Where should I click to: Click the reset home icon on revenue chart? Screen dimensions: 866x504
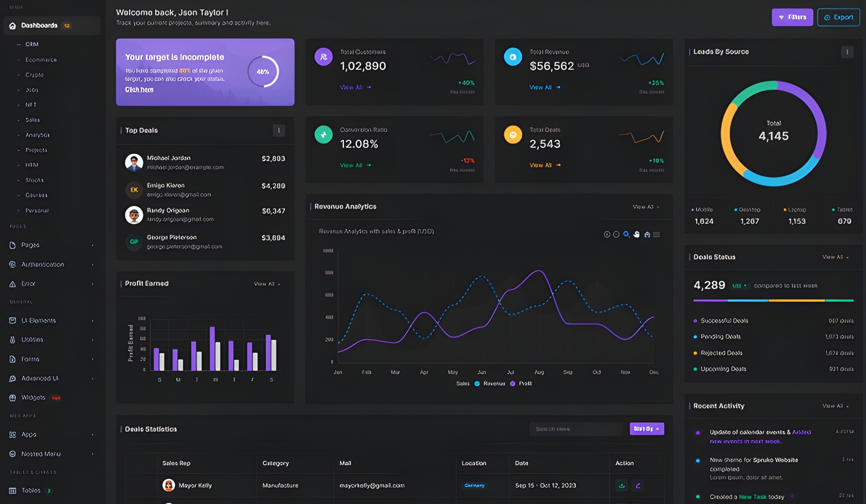click(647, 235)
